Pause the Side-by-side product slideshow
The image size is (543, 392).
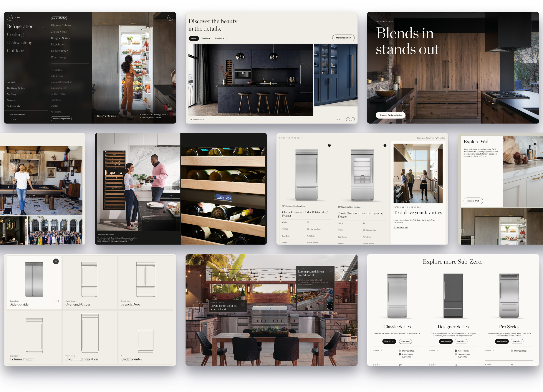point(56,261)
